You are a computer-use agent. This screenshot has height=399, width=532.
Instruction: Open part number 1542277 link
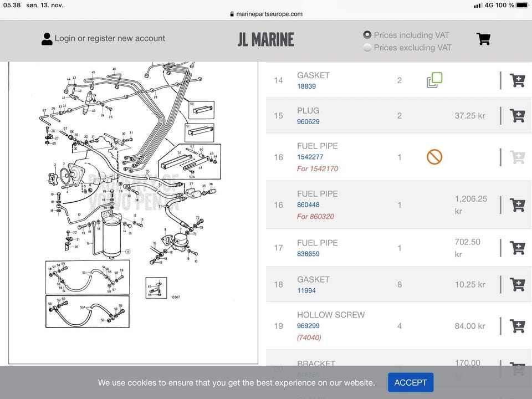pos(310,157)
